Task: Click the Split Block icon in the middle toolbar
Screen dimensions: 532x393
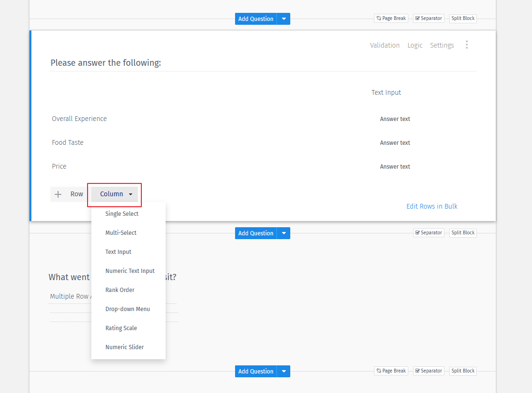Action: [x=462, y=232]
